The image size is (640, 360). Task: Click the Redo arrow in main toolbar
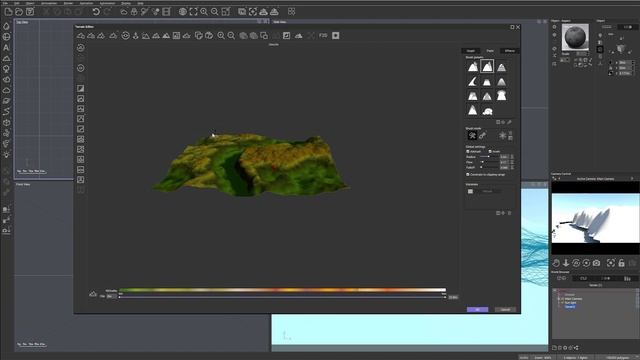tap(107, 12)
